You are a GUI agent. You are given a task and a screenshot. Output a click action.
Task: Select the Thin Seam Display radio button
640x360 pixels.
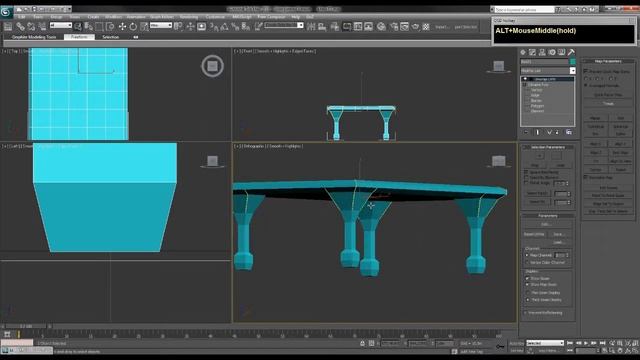click(x=528, y=293)
